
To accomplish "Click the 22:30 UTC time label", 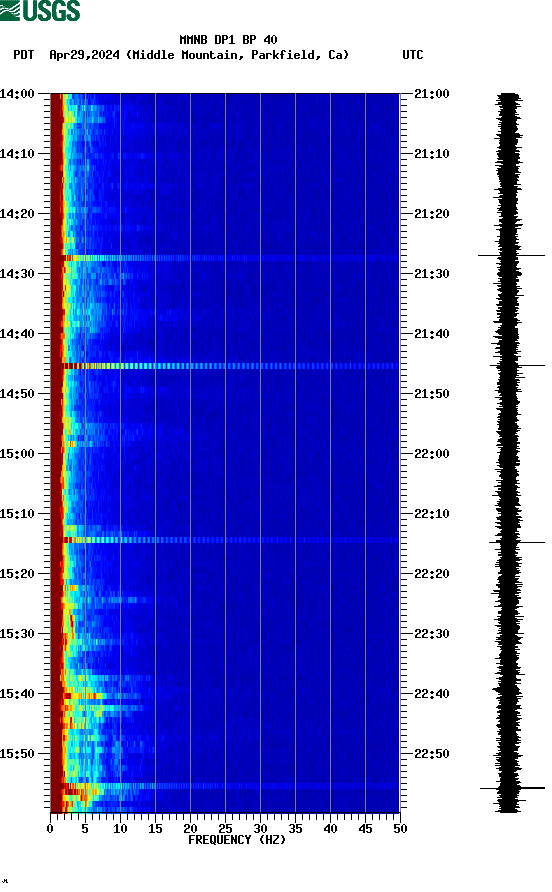I will 432,634.
